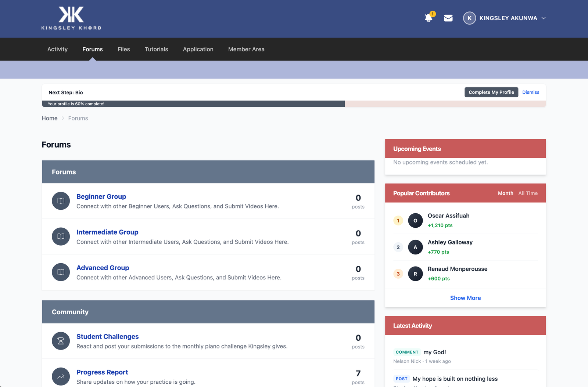Open the Advanced Group forum link

(103, 268)
